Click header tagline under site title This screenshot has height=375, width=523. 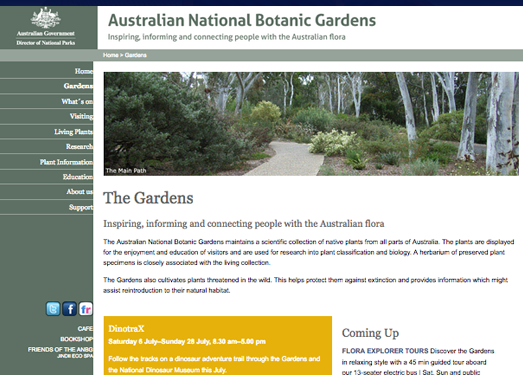click(226, 37)
